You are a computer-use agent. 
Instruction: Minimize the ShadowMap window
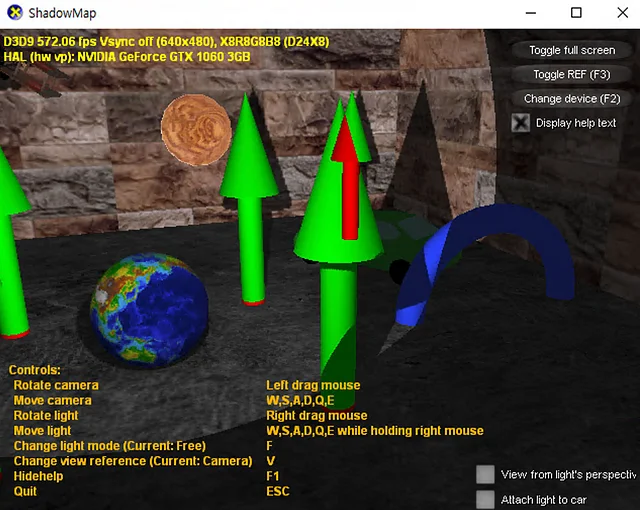coord(530,13)
